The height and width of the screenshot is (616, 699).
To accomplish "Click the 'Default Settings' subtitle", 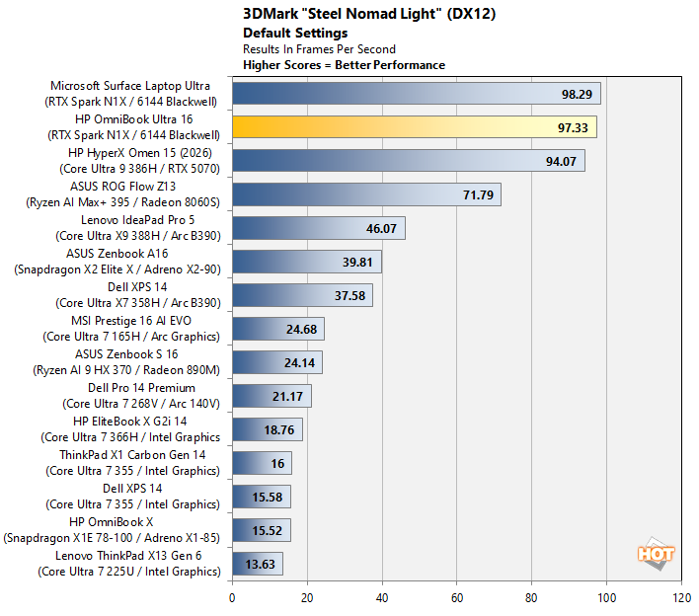I will [x=295, y=33].
